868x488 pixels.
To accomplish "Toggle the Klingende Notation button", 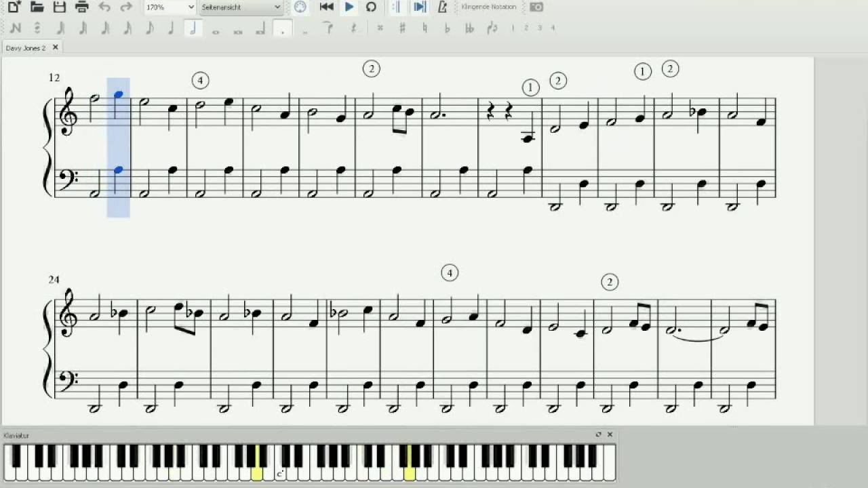I will [x=488, y=7].
